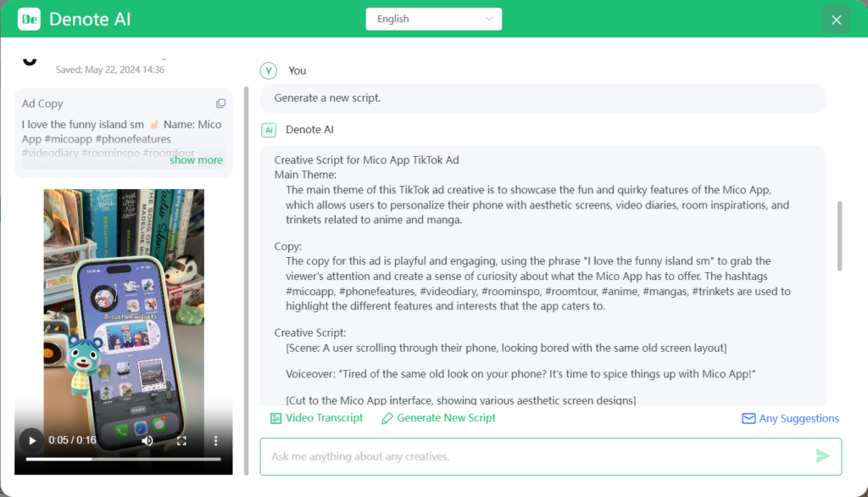Play the video
The width and height of the screenshot is (868, 497).
pos(31,440)
